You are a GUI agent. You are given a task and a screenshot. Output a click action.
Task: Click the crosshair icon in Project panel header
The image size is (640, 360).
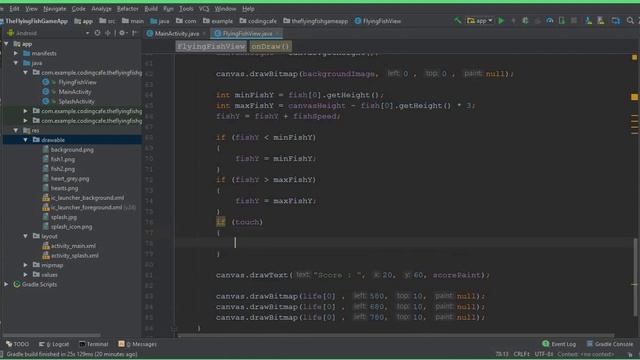(x=108, y=33)
